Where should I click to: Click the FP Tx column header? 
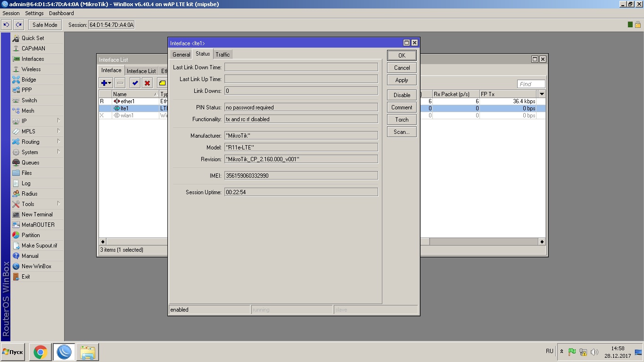pyautogui.click(x=508, y=94)
